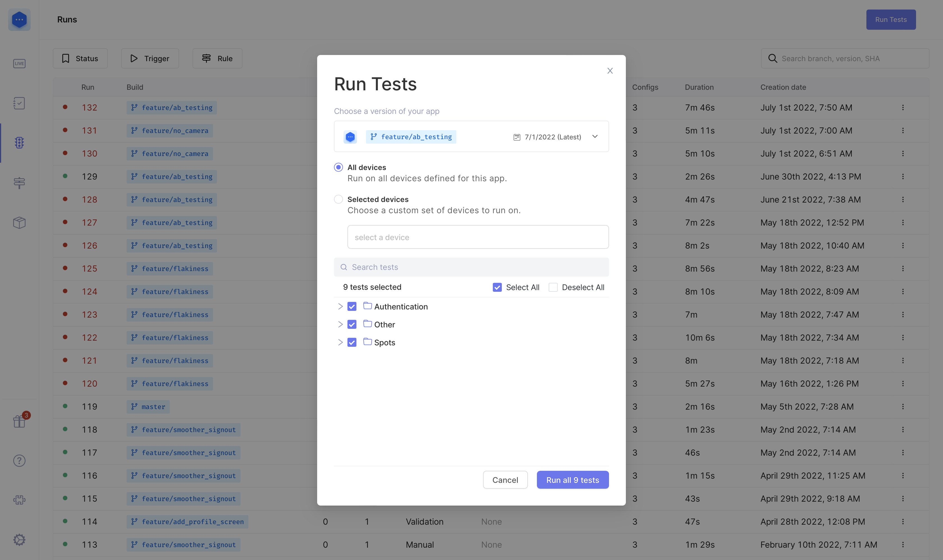
Task: Select the Selected devices radio option
Action: 338,199
